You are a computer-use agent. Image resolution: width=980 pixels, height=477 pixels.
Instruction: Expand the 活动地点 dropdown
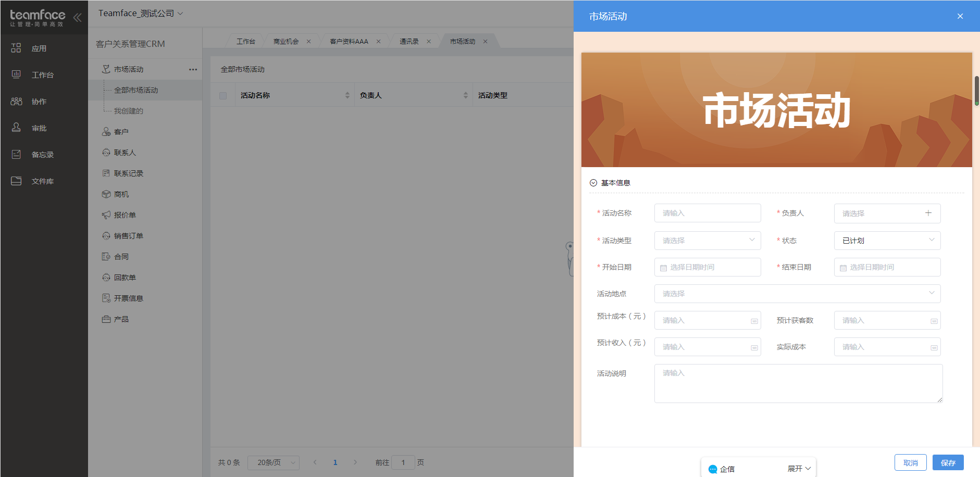pos(797,294)
